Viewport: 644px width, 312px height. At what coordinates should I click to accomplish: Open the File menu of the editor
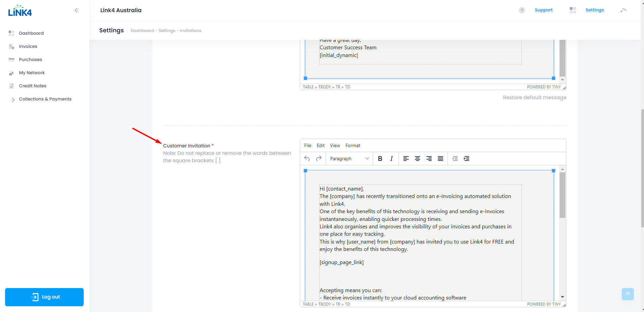(308, 145)
